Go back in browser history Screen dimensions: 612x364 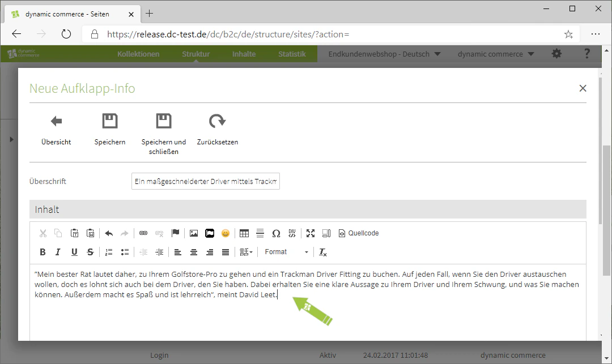point(16,34)
